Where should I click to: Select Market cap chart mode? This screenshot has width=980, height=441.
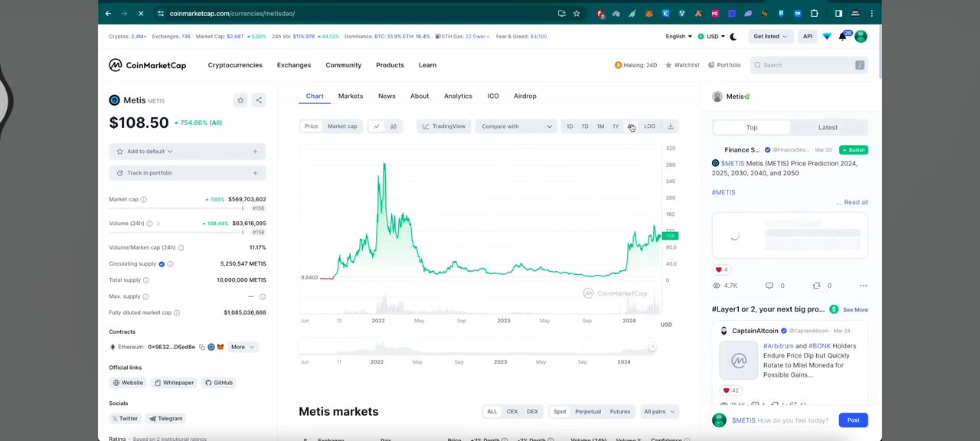pos(342,126)
